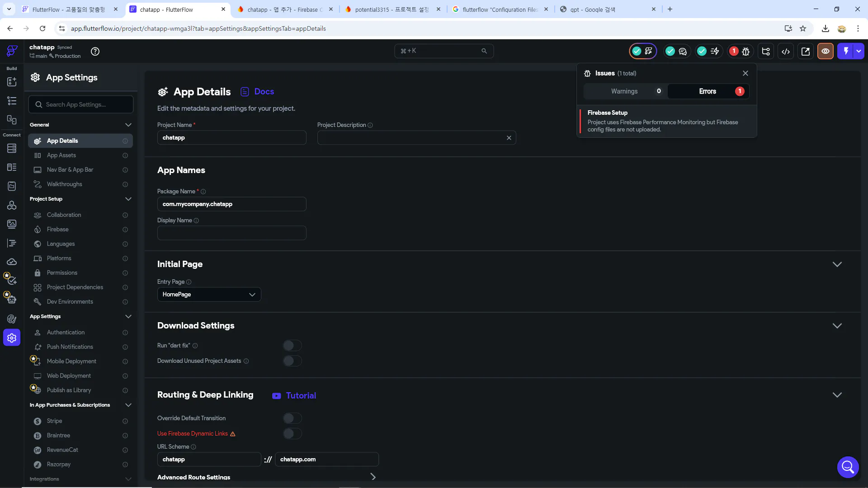Click the floating search help button
Viewport: 868px width, 488px height.
pyautogui.click(x=848, y=467)
